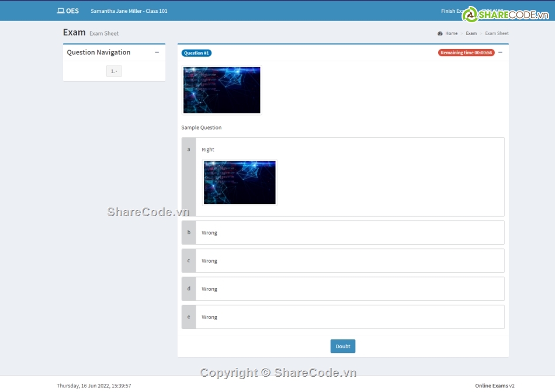Jump to question 1 in navigation
This screenshot has width=555, height=392.
click(114, 71)
